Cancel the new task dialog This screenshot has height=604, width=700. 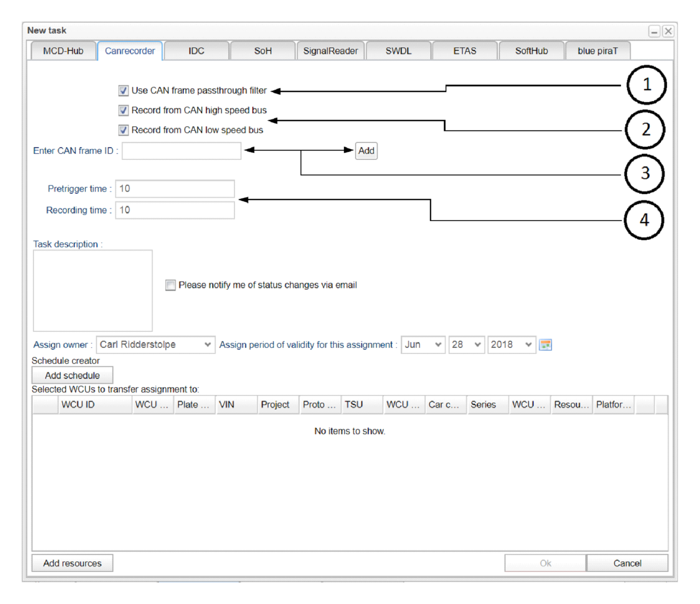pos(627,563)
